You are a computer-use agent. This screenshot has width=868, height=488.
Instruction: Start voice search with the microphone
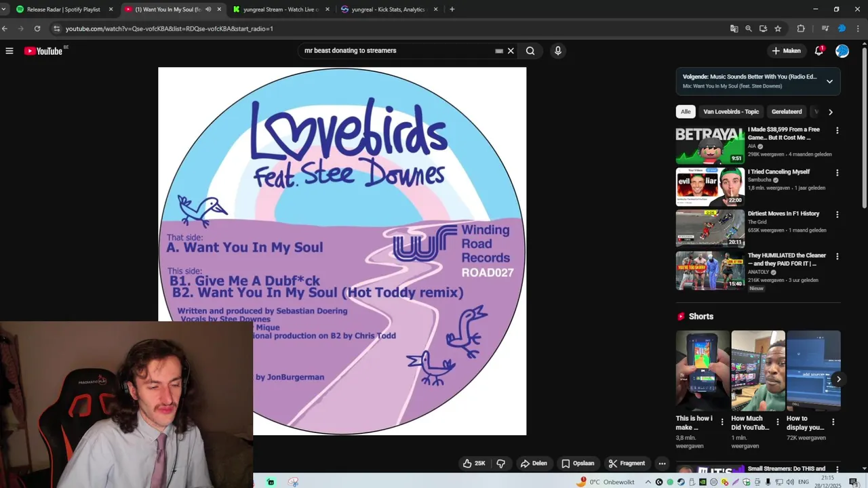tap(557, 51)
